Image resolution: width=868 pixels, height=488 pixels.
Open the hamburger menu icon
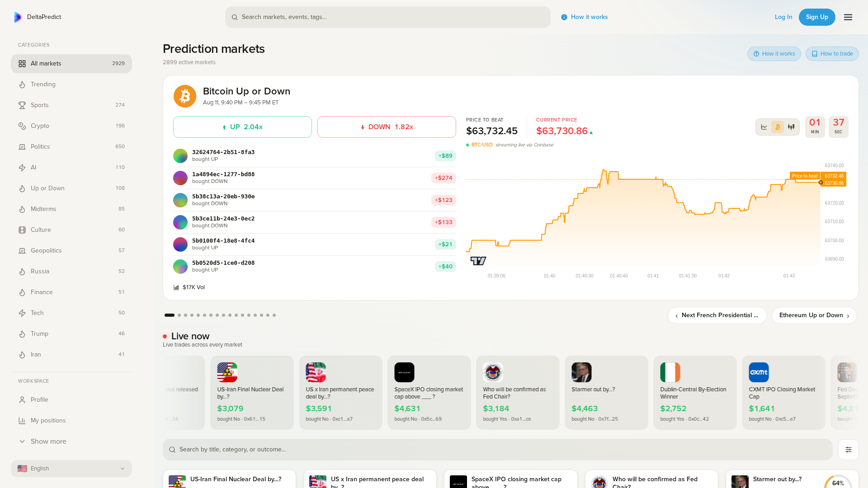(x=848, y=17)
